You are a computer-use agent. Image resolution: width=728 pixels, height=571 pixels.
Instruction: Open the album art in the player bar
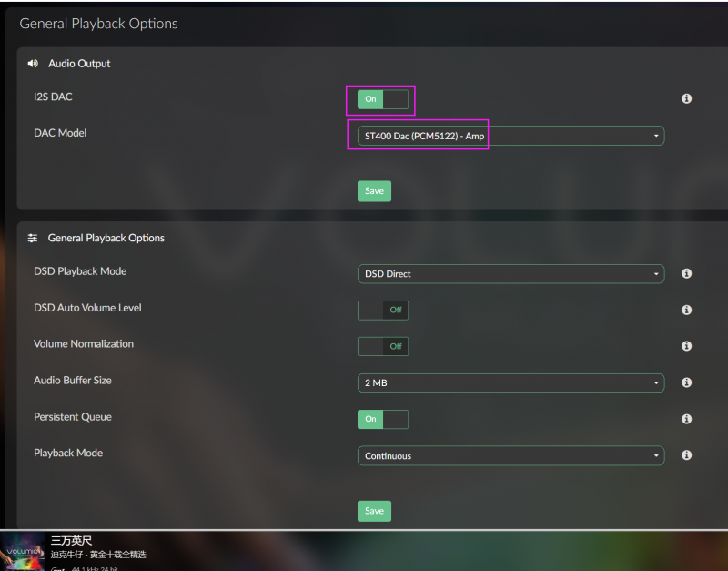tap(23, 551)
